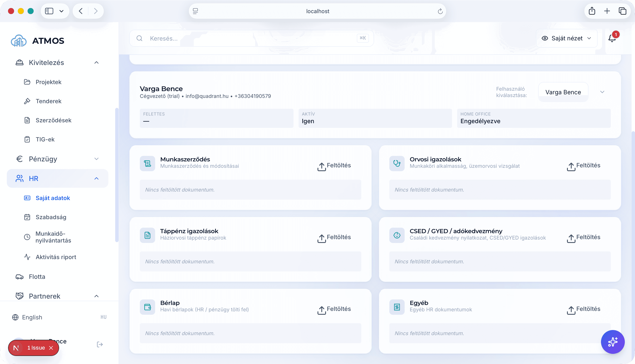
Task: Click the Munkaszerződés card document icon
Action: [147, 164]
